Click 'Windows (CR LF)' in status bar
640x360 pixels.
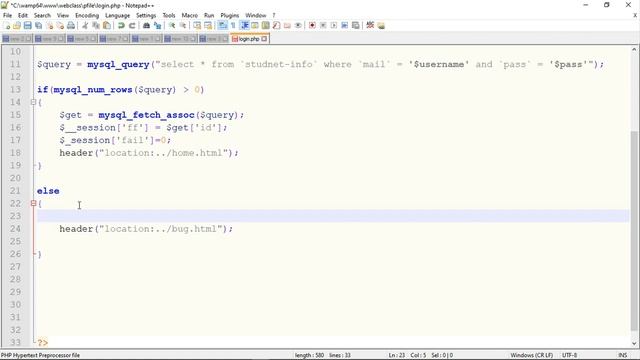[531, 355]
